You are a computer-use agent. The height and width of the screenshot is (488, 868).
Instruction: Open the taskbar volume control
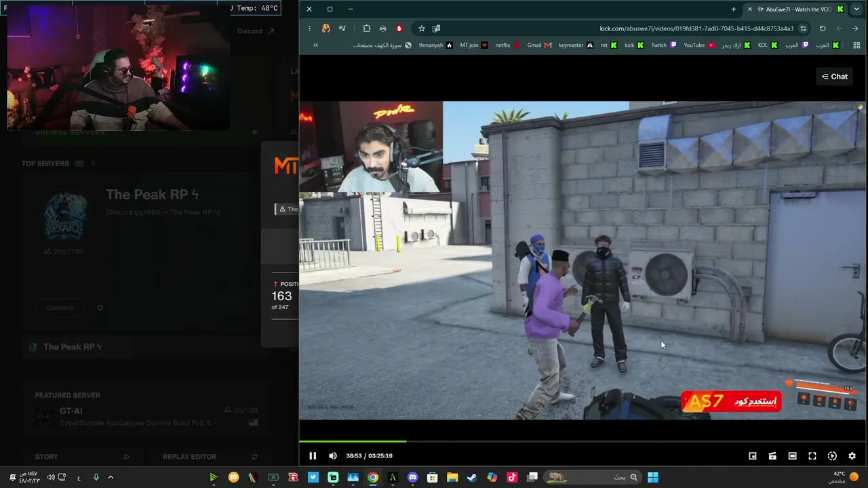click(x=51, y=477)
